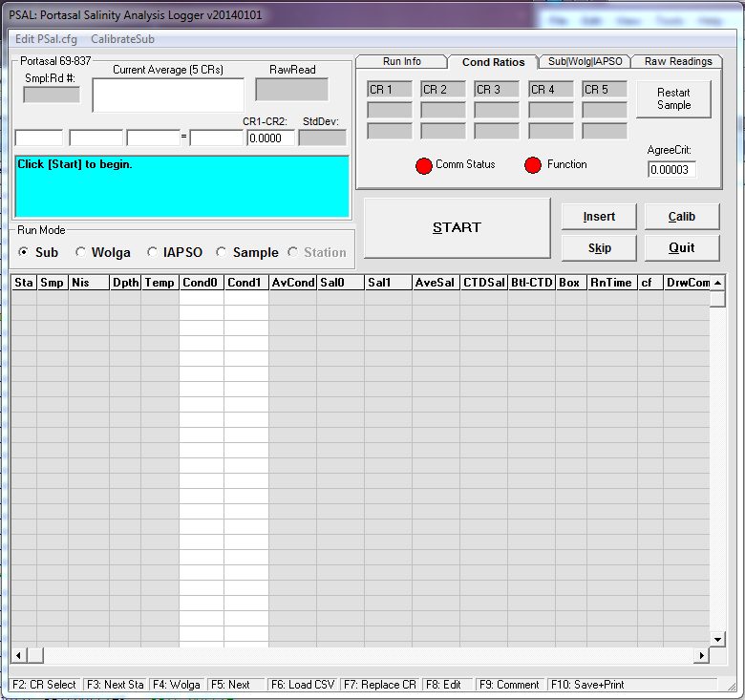
Task: Quit the application using Quit button
Action: click(681, 248)
